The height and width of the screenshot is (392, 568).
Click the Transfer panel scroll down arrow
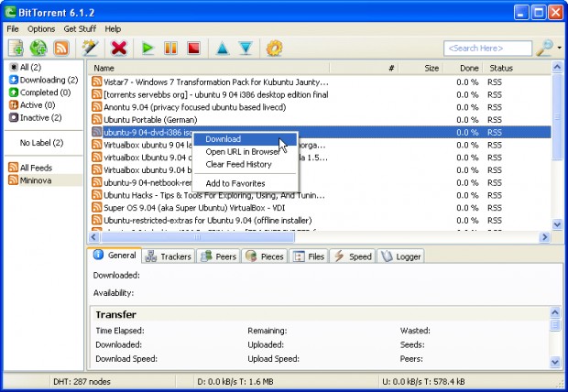pos(555,361)
